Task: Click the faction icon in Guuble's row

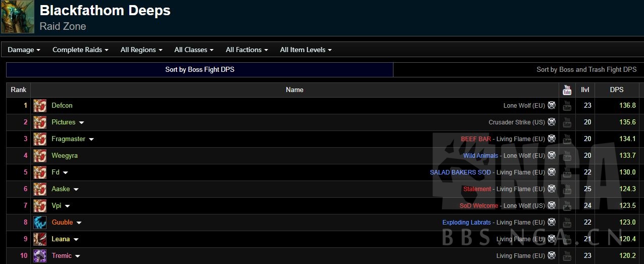Action: click(x=552, y=223)
